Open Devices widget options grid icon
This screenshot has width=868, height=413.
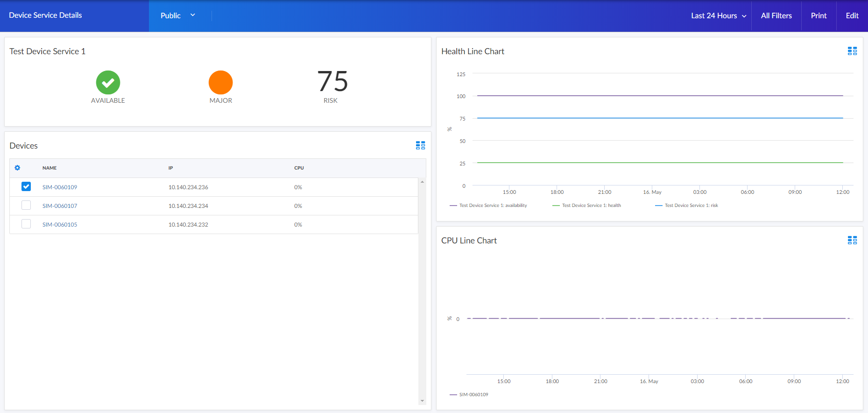(x=420, y=145)
